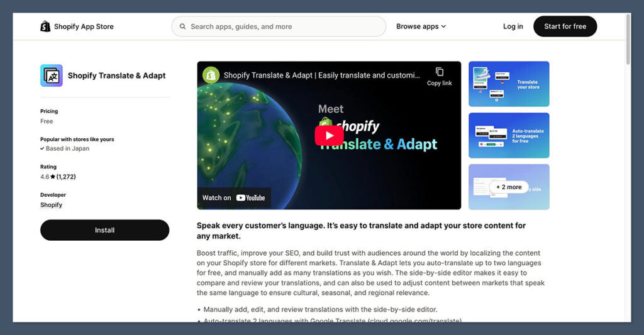Click Watch on YouTube
The width and height of the screenshot is (644, 335).
coord(234,198)
